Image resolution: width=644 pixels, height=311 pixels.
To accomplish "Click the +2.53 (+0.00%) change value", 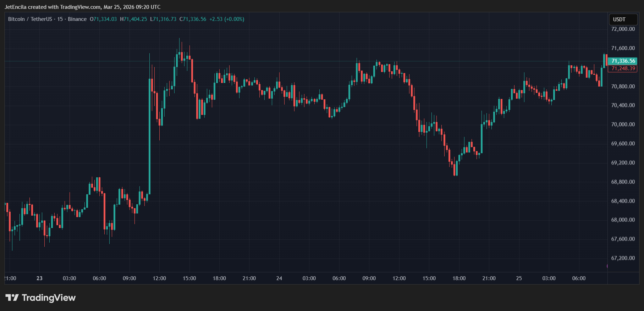I will pos(227,19).
